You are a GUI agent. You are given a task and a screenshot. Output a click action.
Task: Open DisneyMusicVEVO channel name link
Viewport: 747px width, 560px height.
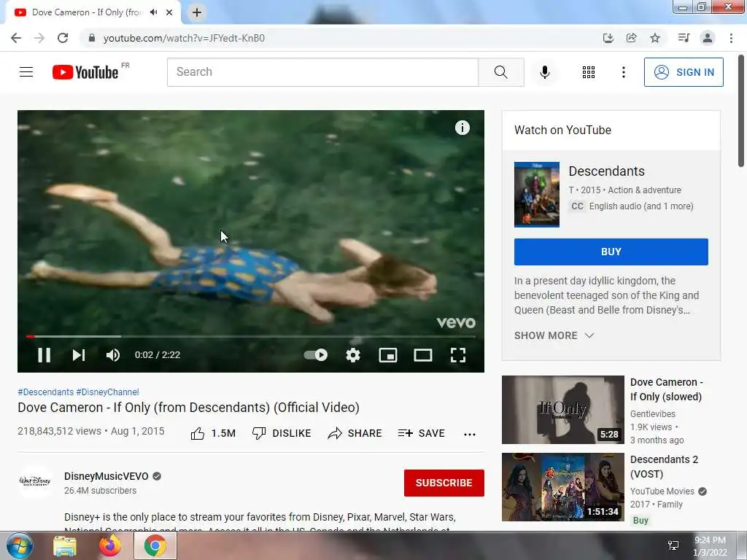107,476
